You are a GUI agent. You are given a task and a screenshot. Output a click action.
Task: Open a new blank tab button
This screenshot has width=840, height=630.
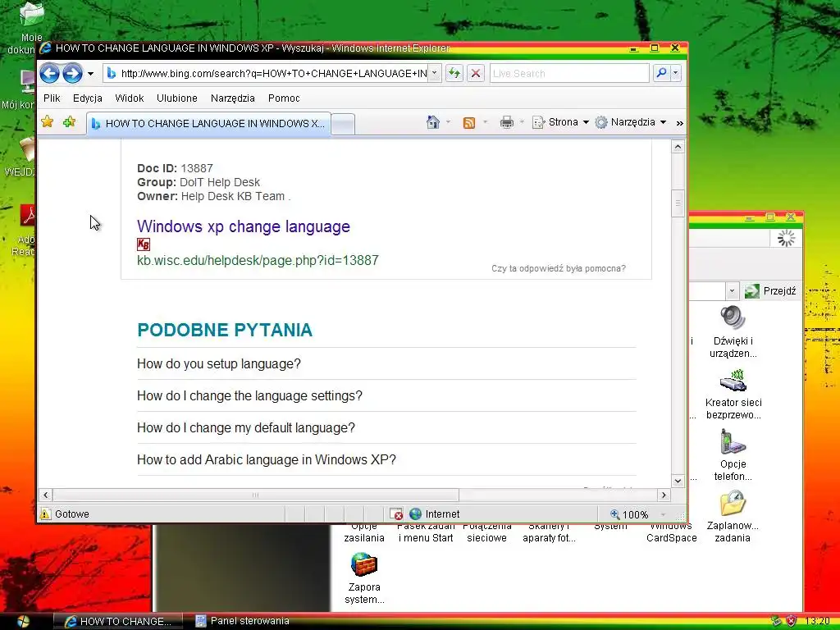tap(343, 125)
